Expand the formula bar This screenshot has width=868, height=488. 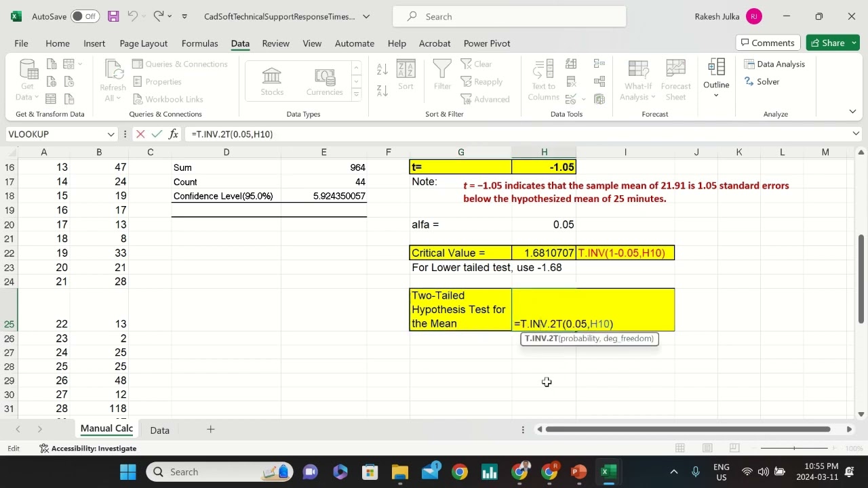[856, 134]
